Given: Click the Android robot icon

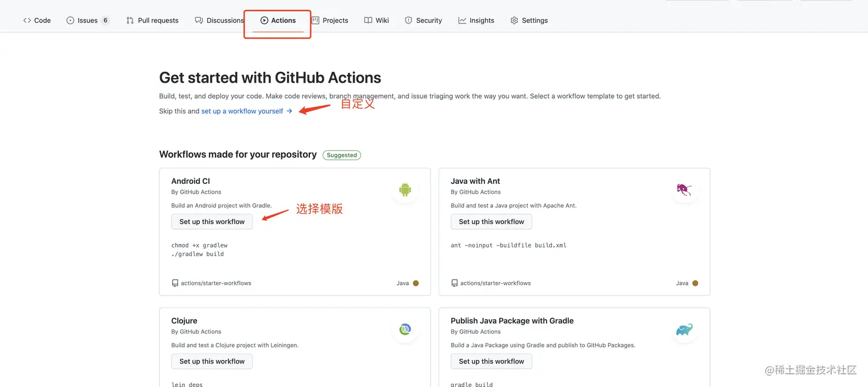Looking at the screenshot, I should pyautogui.click(x=405, y=189).
